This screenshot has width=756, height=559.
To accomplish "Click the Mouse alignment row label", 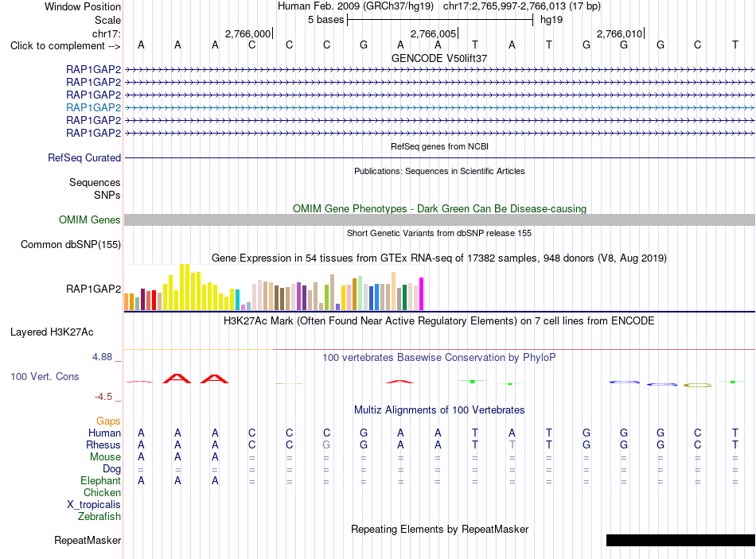I will [105, 457].
